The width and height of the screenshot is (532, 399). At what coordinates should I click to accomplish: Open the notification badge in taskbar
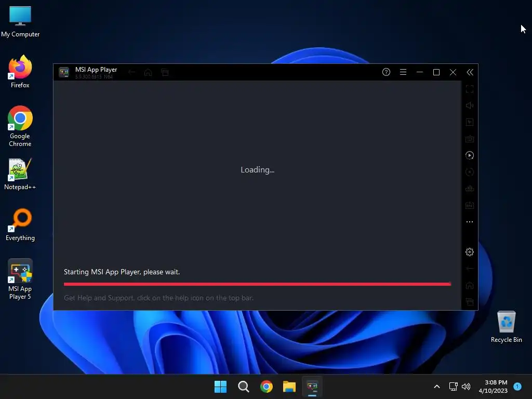(517, 387)
